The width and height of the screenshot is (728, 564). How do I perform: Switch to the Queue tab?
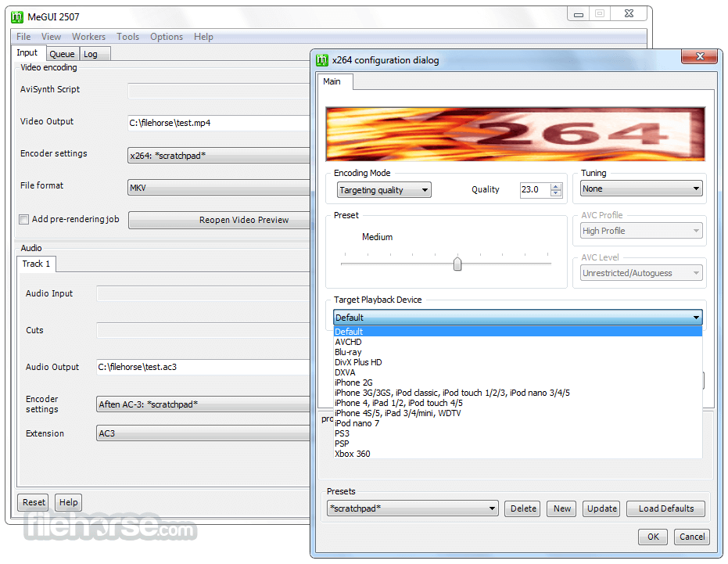click(x=63, y=54)
